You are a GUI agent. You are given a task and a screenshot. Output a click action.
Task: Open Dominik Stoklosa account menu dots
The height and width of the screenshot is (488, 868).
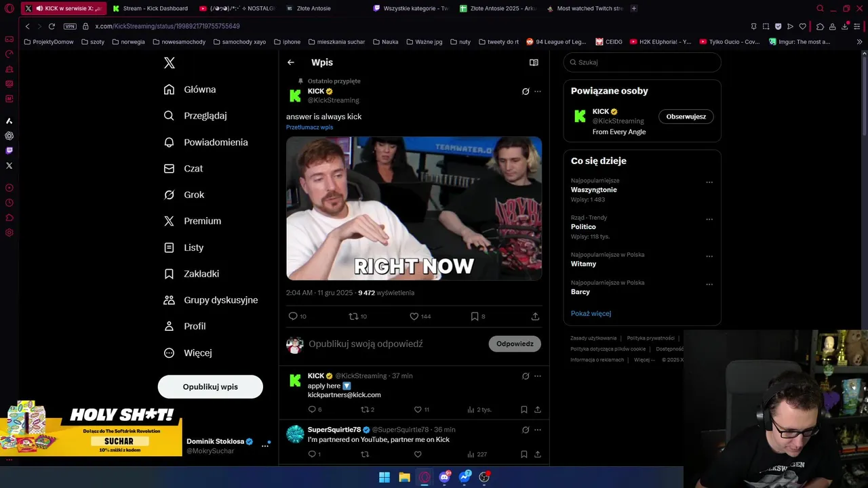click(x=265, y=445)
